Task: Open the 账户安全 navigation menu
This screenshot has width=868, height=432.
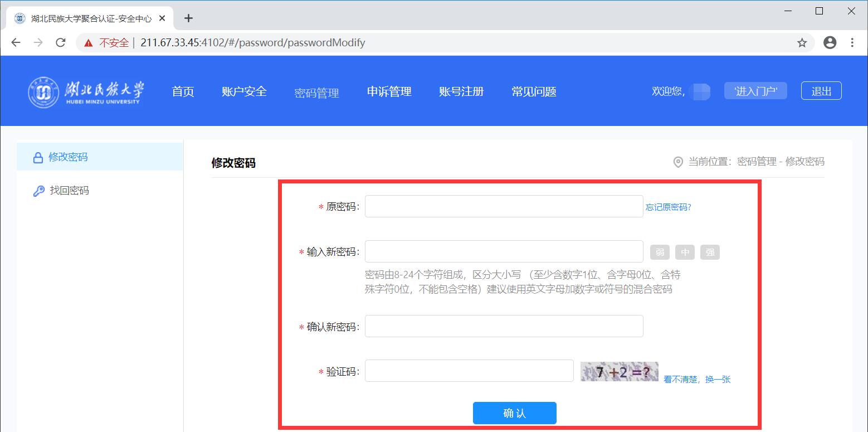Action: pyautogui.click(x=244, y=91)
